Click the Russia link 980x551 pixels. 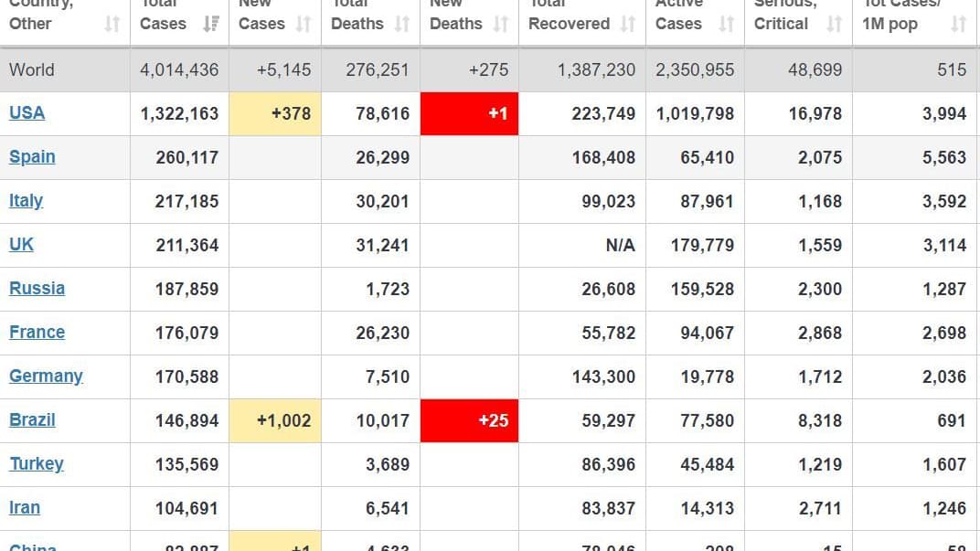(x=37, y=288)
